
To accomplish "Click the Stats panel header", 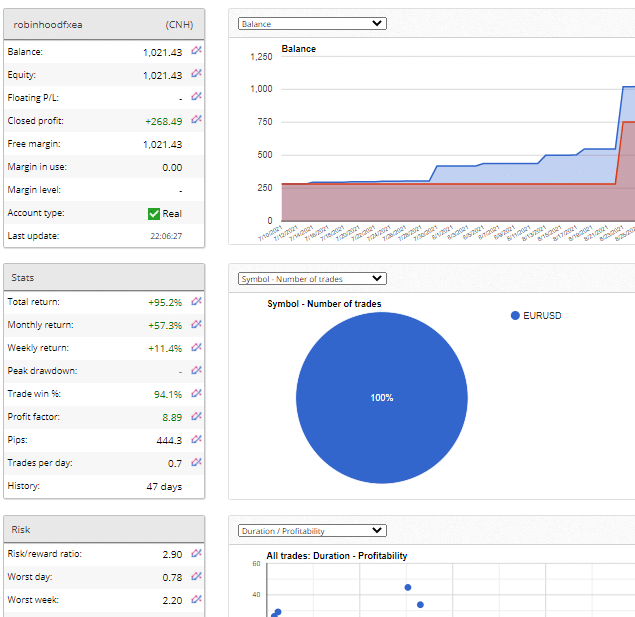I will click(x=104, y=277).
